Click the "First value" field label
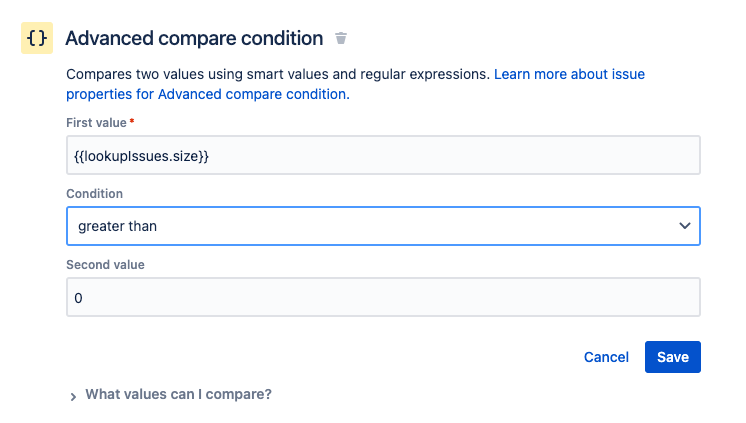The height and width of the screenshot is (423, 746). [96, 123]
